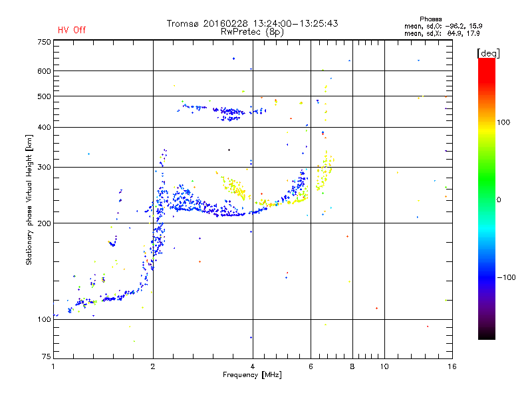Click the 'Stationary phase Virtual Height [km]' axis title

pyautogui.click(x=29, y=200)
